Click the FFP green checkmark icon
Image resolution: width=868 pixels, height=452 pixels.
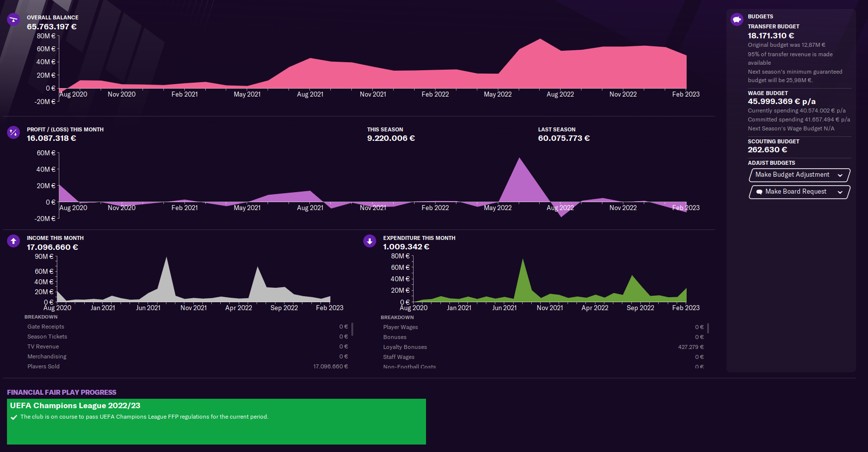pyautogui.click(x=14, y=417)
